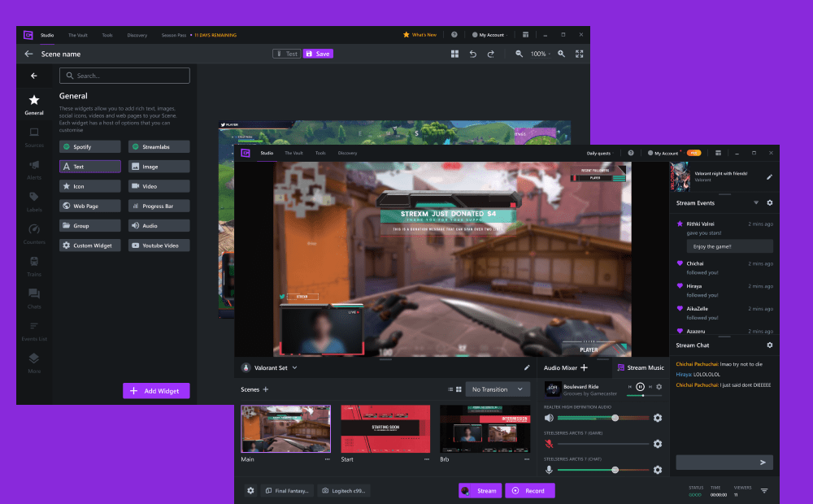Open Brb scene more options menu
The width and height of the screenshot is (813, 504).
pos(527,459)
